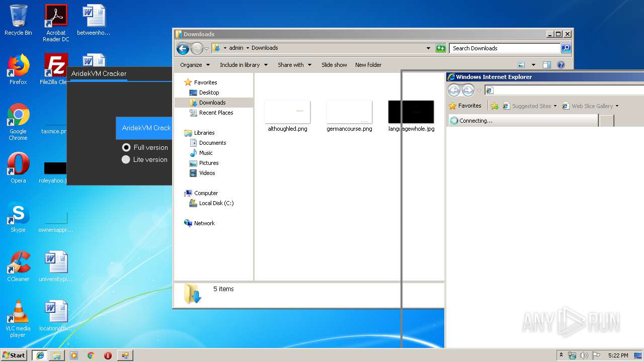Click the blue AridekVM Crack button
This screenshot has width=644, height=362.
coord(144,128)
